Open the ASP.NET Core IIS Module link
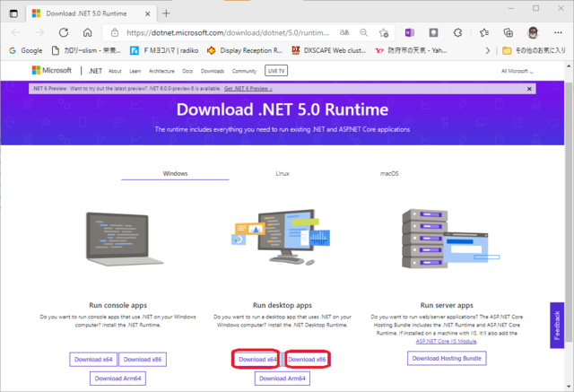574x392 pixels. (447, 341)
